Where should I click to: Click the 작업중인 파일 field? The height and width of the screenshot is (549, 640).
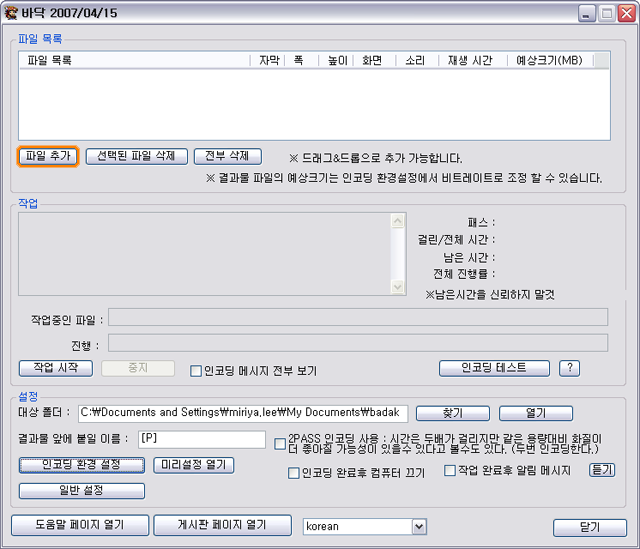click(x=358, y=317)
